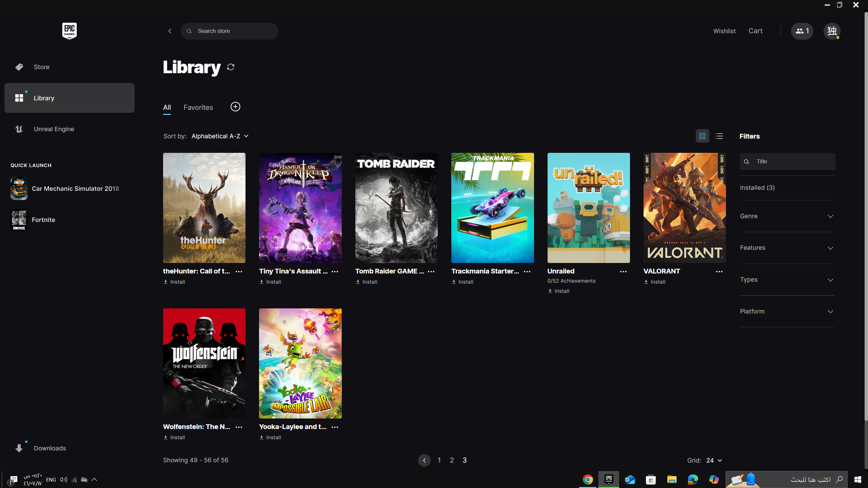Expand the Types filter
Image resolution: width=868 pixels, height=488 pixels.
(x=787, y=280)
